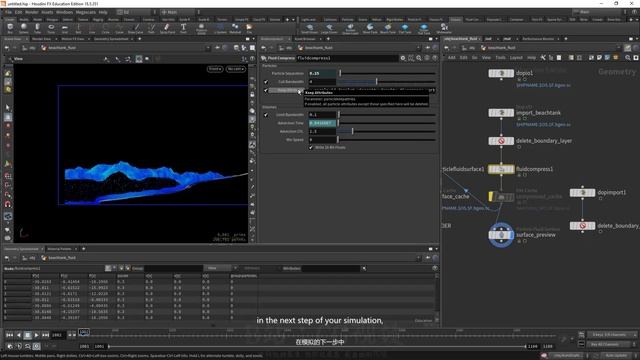Screen dimensions: 640x360
Task: Open network editor Tools menu
Action: click(500, 58)
